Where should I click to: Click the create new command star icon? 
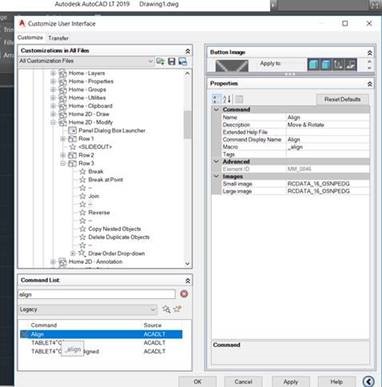coord(178,309)
